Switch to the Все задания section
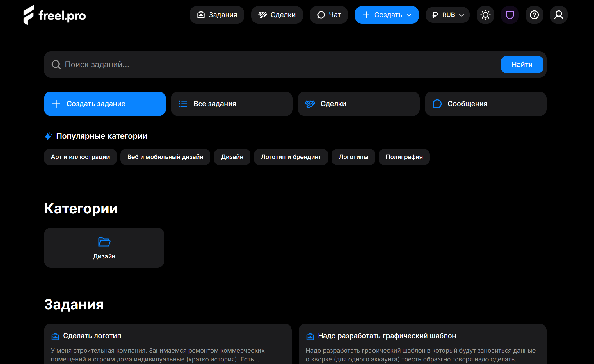Viewport: 594px width, 364px height. (232, 104)
